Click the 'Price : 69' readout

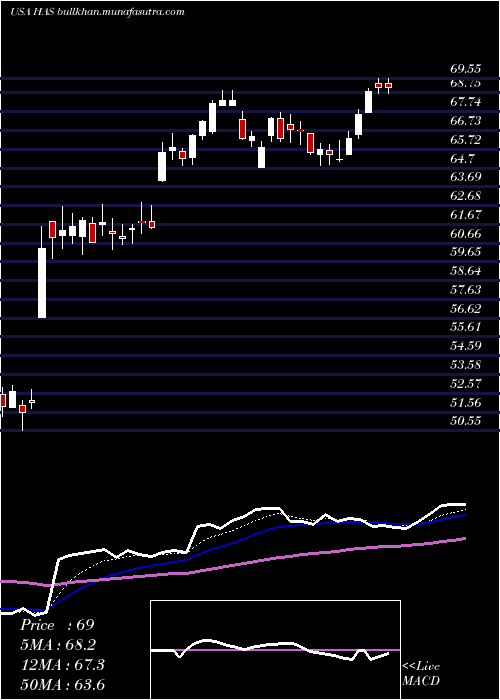pos(58,625)
